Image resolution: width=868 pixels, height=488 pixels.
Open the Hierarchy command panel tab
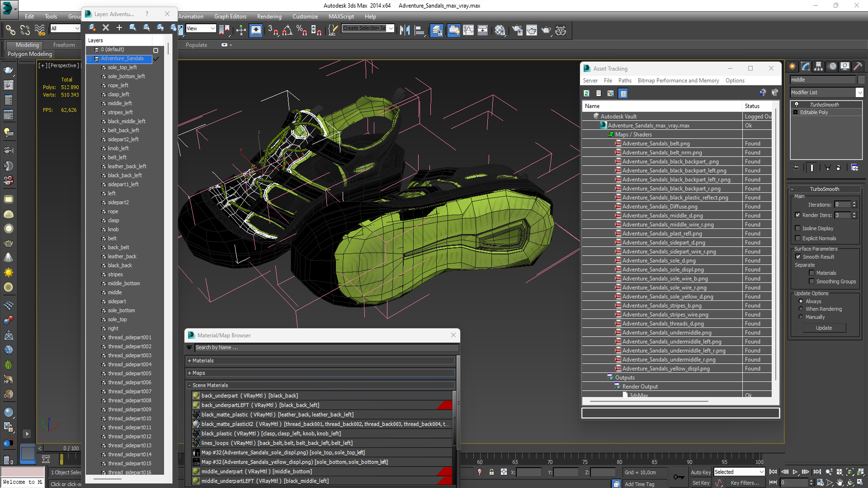coord(819,66)
